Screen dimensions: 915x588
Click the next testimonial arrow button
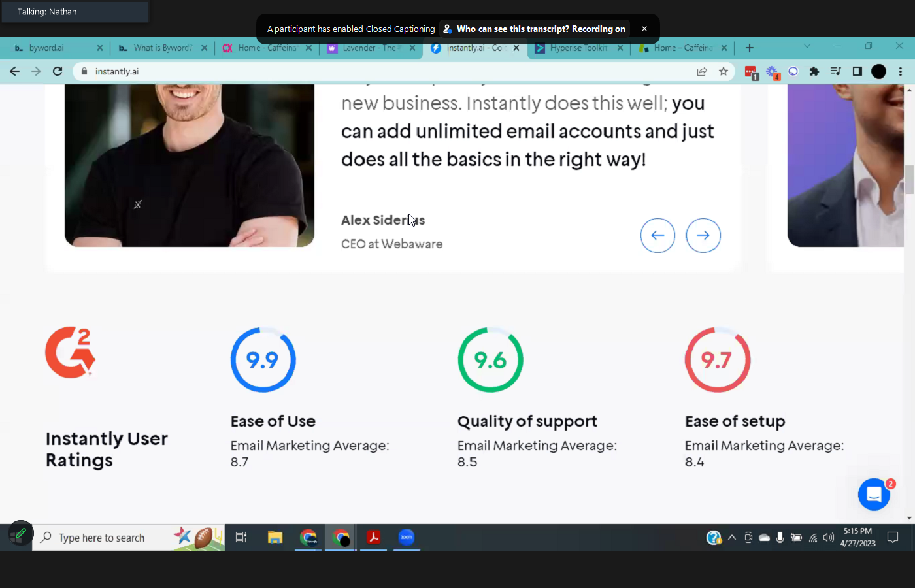tap(703, 235)
